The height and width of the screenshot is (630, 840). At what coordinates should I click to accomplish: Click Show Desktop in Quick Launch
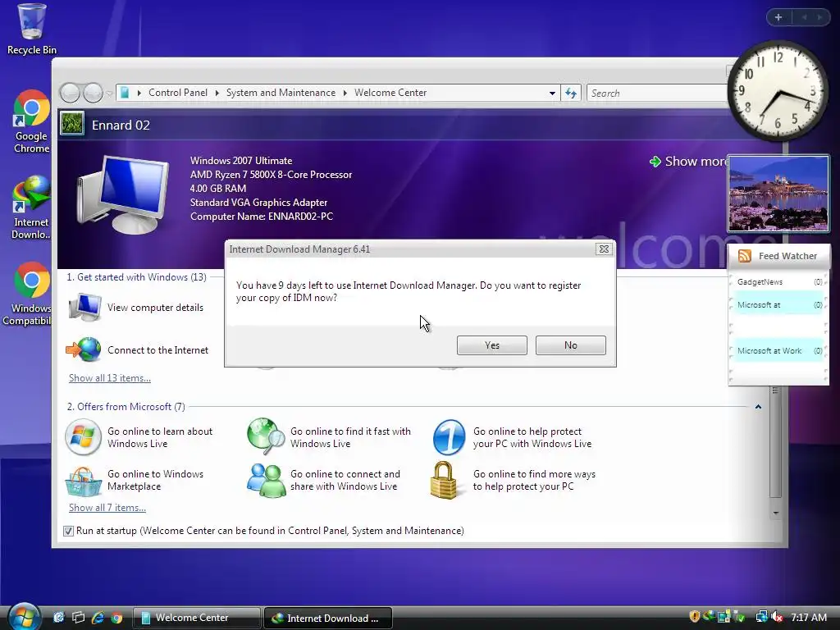[59, 618]
